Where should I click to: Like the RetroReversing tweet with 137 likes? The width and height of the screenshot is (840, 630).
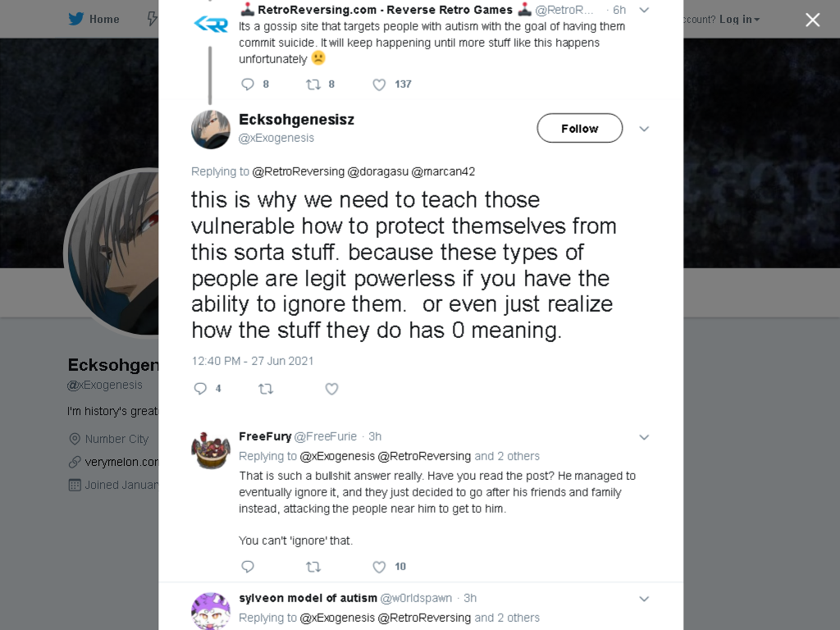[x=379, y=84]
